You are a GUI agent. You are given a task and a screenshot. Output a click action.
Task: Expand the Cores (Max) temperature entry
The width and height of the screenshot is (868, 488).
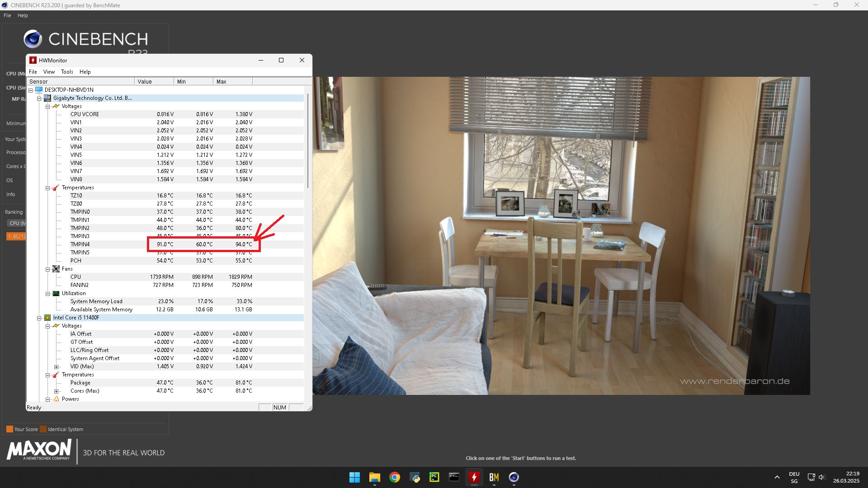click(x=56, y=391)
